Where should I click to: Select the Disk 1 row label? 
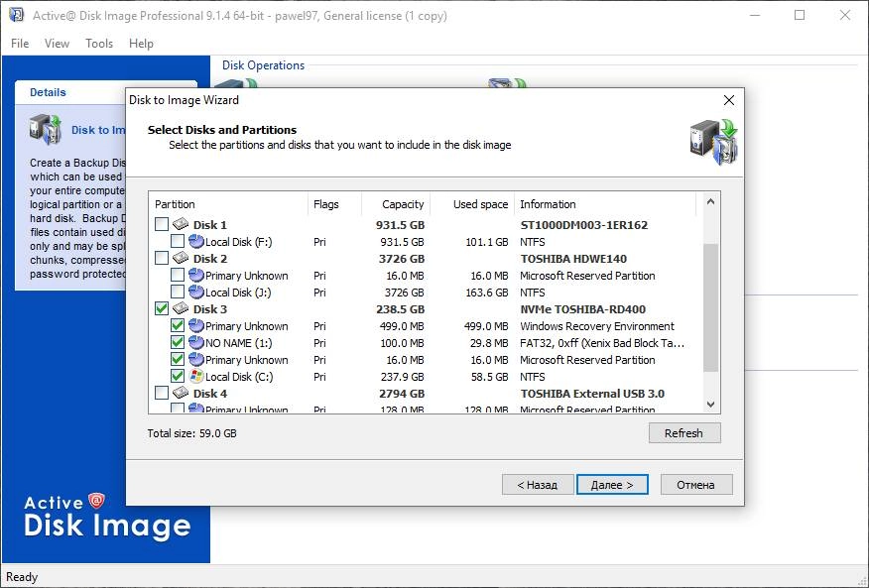(209, 225)
